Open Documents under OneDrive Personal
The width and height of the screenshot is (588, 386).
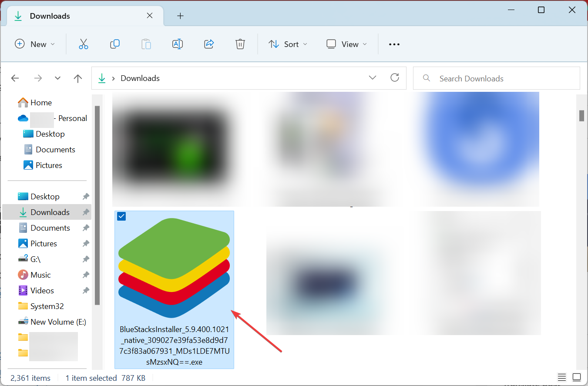click(49, 150)
